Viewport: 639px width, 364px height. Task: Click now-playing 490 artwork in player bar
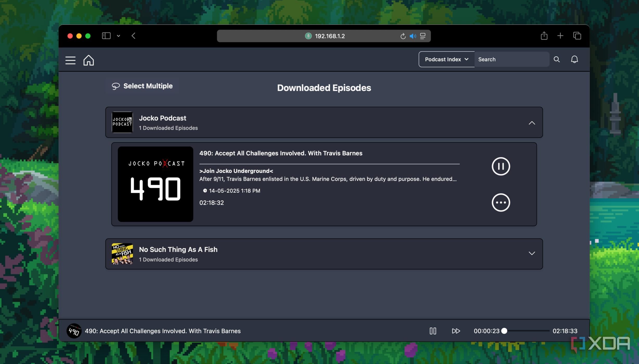click(74, 331)
